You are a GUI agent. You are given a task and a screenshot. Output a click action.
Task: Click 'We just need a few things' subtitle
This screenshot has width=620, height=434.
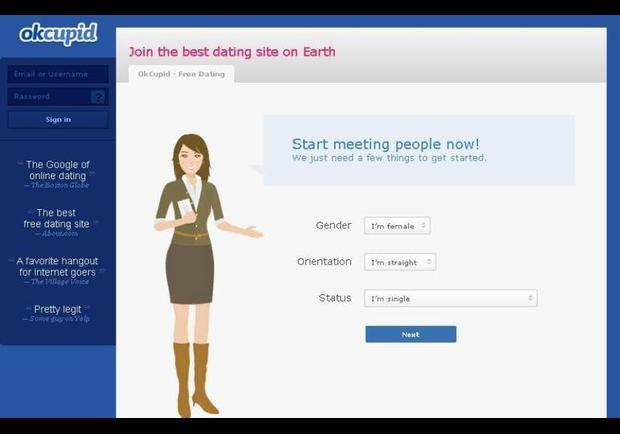coord(389,158)
